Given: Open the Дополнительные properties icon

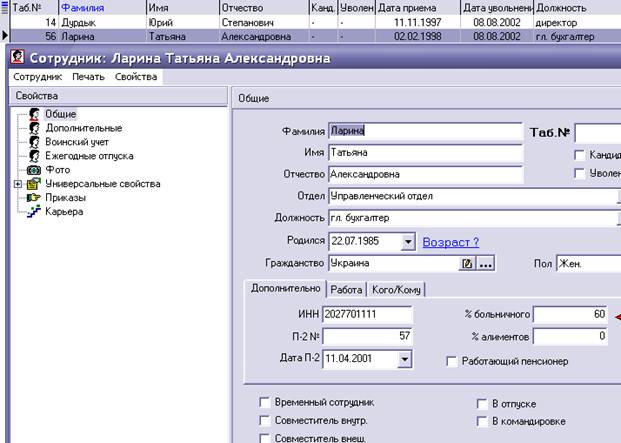Looking at the screenshot, I should pyautogui.click(x=34, y=128).
